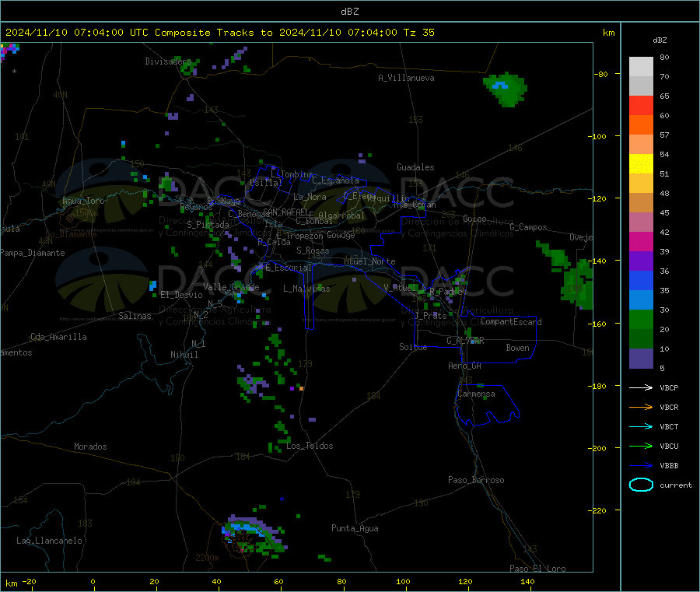Viewport: 700px width, 592px height.
Task: Click the dBZ title at top
Action: [x=349, y=12]
